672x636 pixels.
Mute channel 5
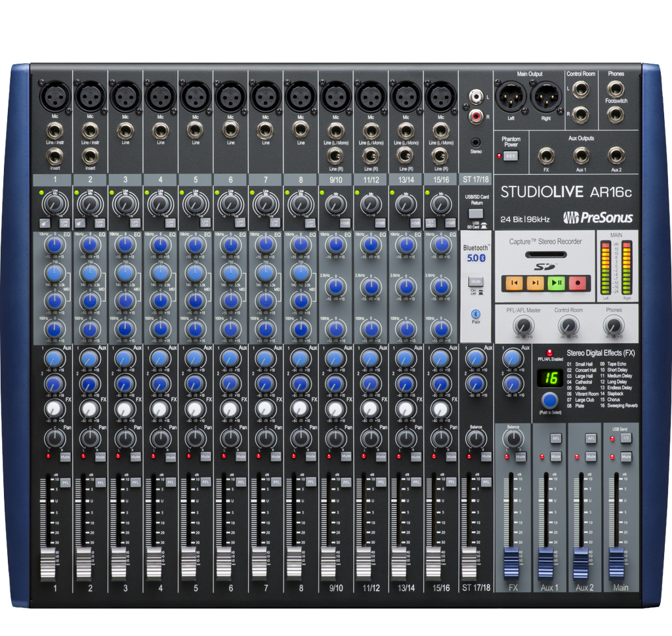point(205,457)
